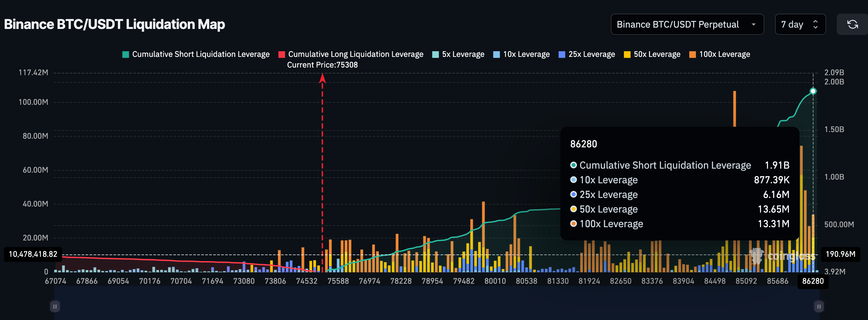The height and width of the screenshot is (320, 868).
Task: Toggle the Cumulative Short Liquidation Leverage legend
Action: pyautogui.click(x=195, y=54)
